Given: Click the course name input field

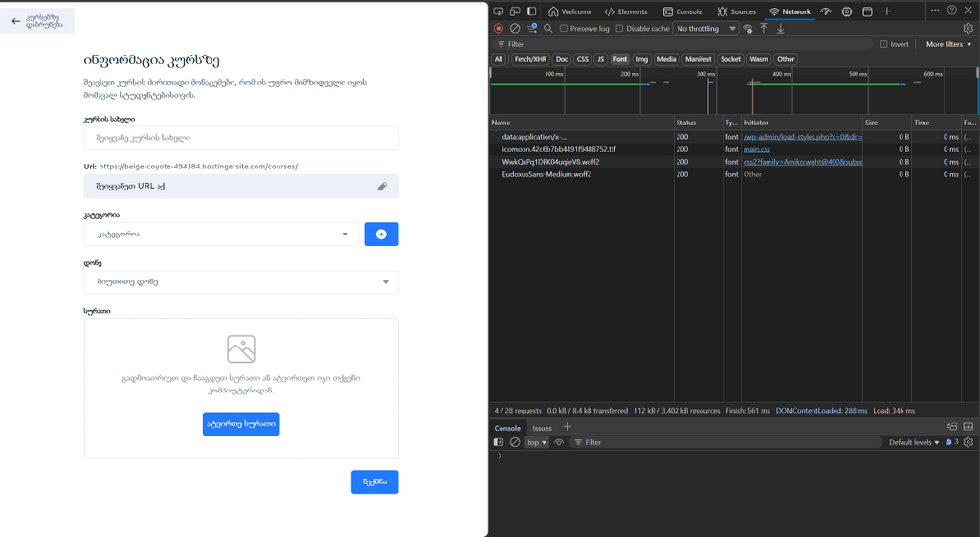Looking at the screenshot, I should (241, 139).
